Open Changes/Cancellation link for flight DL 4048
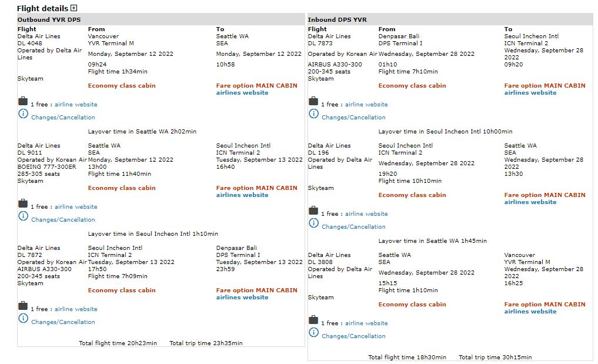This screenshot has height=364, width=598. coord(63,118)
